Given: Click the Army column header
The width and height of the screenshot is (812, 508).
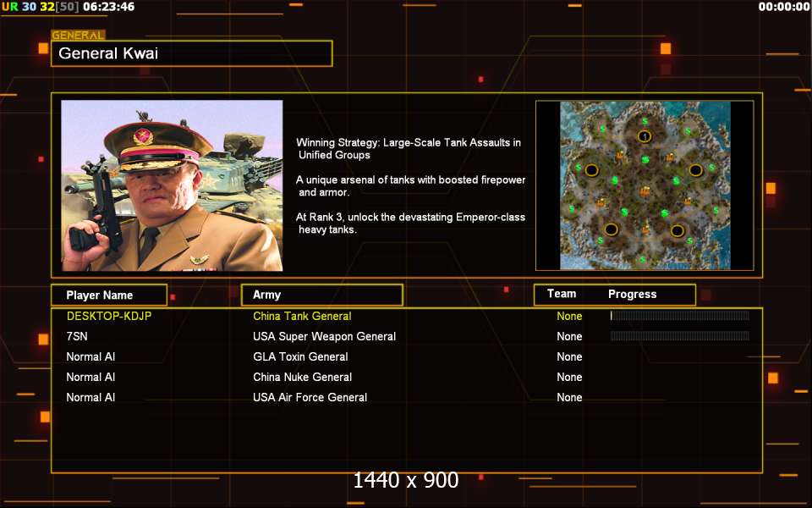Looking at the screenshot, I should click(322, 295).
